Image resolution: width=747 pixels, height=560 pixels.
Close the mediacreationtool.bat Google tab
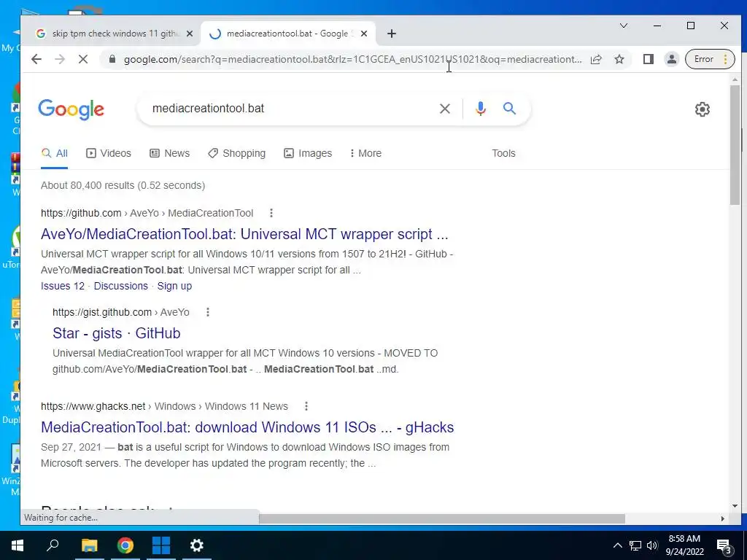(x=364, y=34)
